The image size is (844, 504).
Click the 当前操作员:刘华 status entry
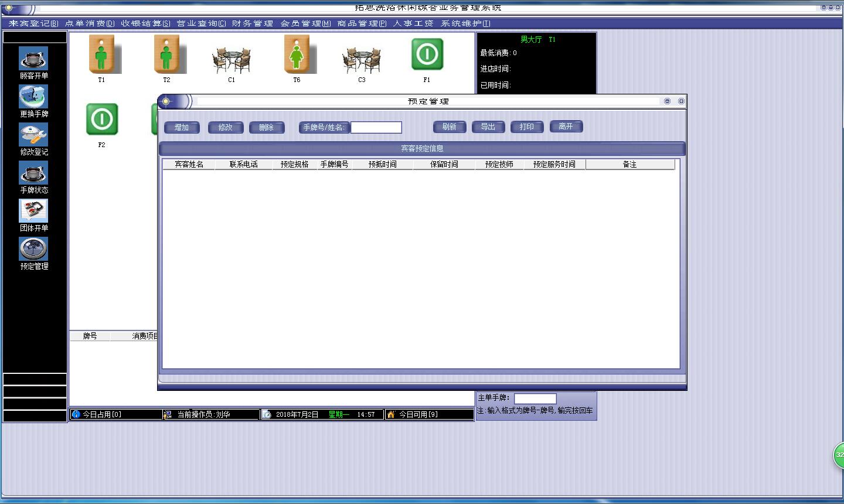204,414
